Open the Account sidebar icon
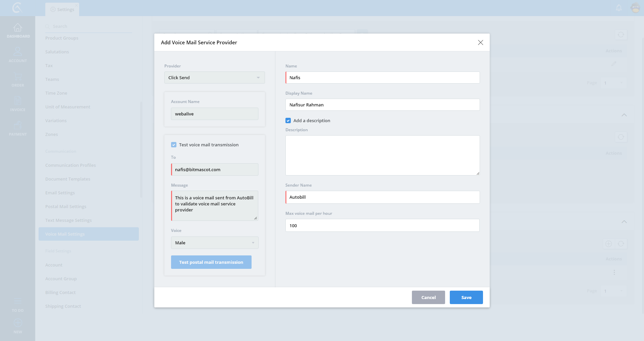The width and height of the screenshot is (644, 341). tap(18, 52)
